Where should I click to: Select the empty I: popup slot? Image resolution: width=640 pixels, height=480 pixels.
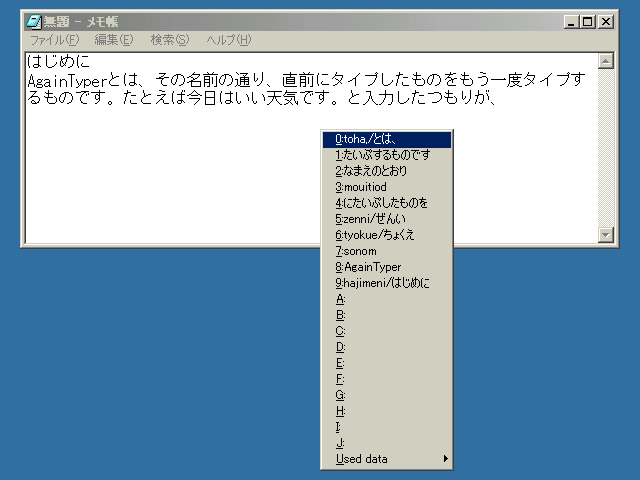tap(387, 427)
